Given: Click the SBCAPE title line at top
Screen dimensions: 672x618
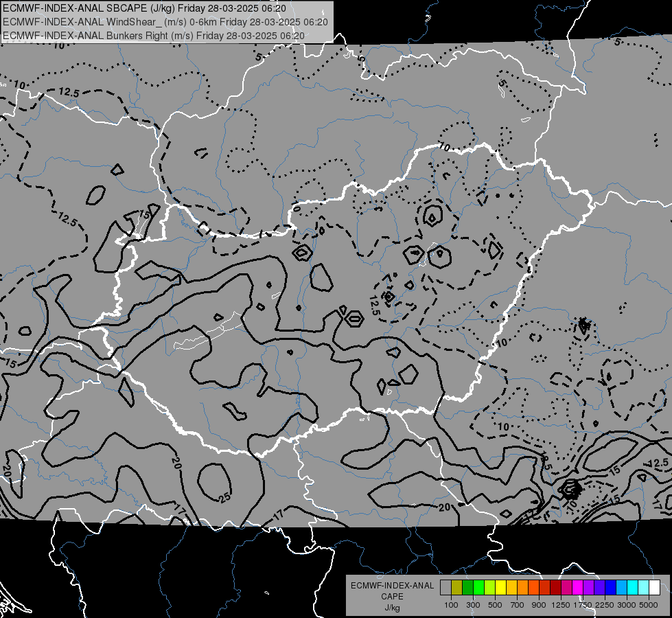Looking at the screenshot, I should (x=145, y=8).
